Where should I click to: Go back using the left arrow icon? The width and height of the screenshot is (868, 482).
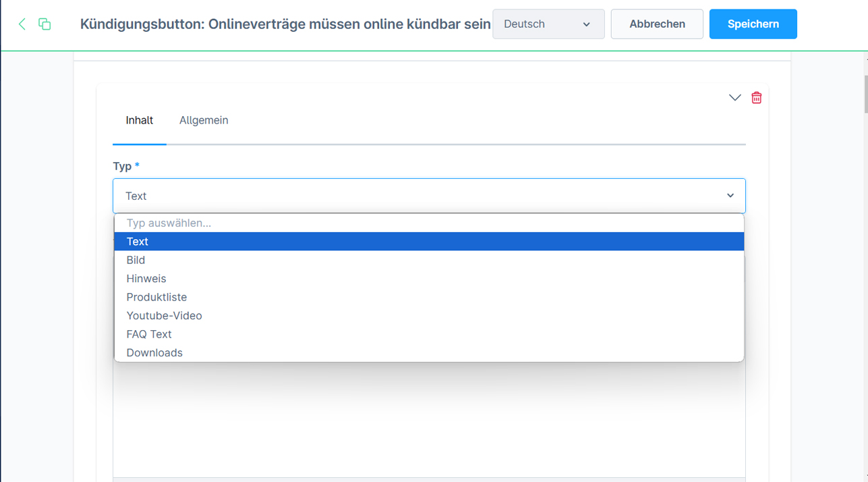pos(22,24)
